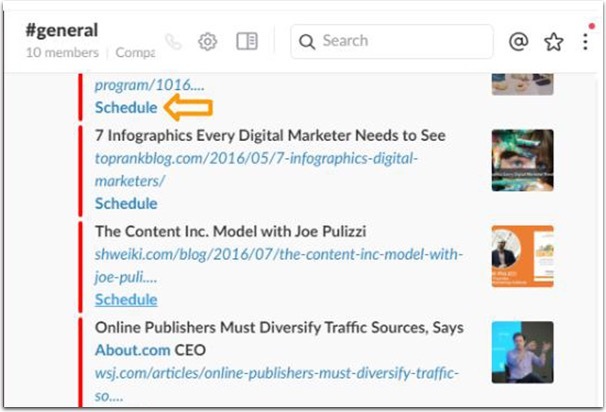
Task: Click the magnifier icon in search box
Action: click(x=307, y=42)
